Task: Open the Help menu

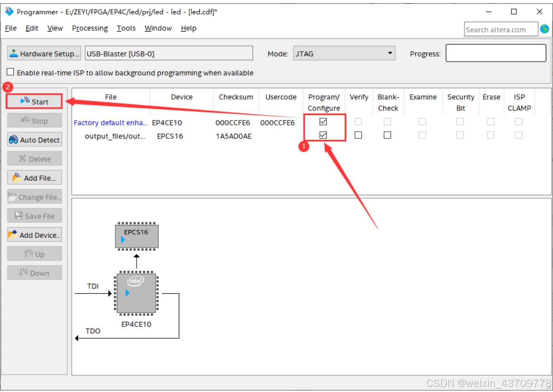Action: tap(189, 28)
